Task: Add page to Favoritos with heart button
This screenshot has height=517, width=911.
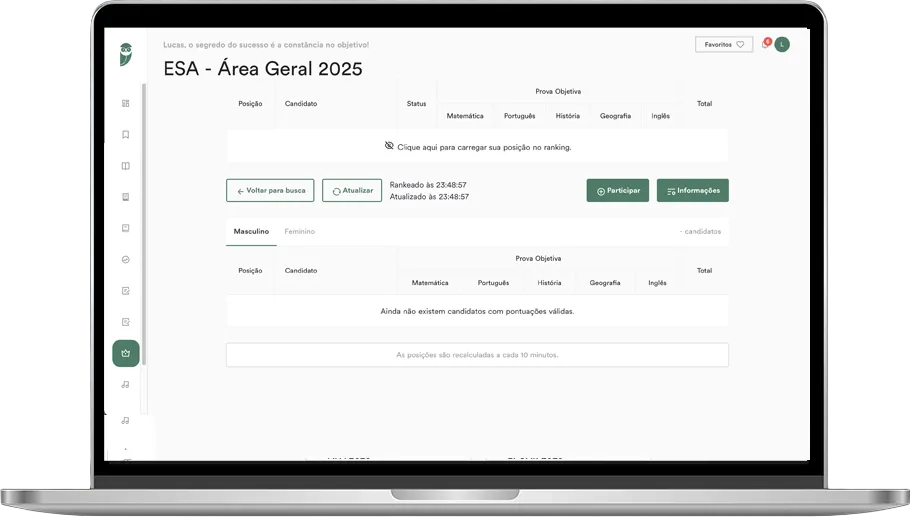Action: point(723,45)
